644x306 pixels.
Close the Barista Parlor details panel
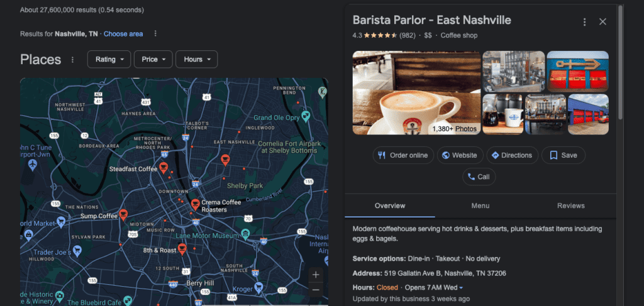tap(602, 22)
